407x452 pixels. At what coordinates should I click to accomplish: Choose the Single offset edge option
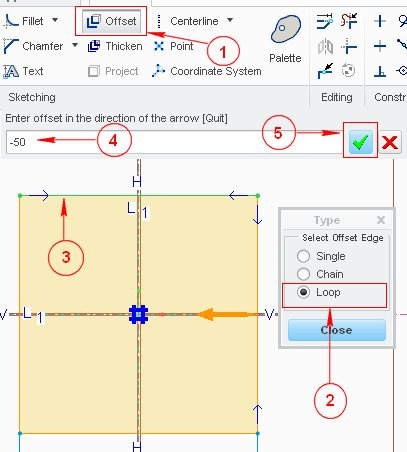[321, 256]
